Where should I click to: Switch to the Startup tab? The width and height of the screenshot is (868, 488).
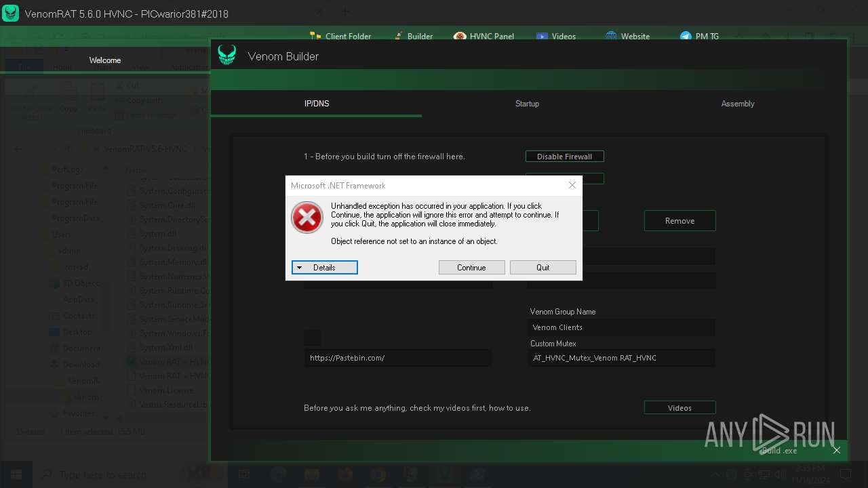(527, 104)
